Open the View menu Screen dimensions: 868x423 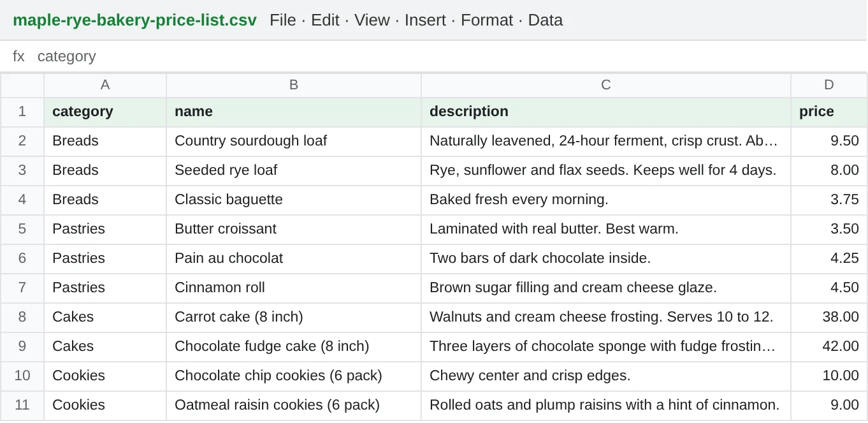[x=372, y=20]
